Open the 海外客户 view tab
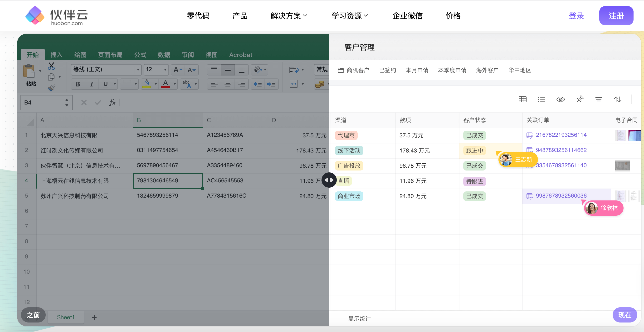 487,70
